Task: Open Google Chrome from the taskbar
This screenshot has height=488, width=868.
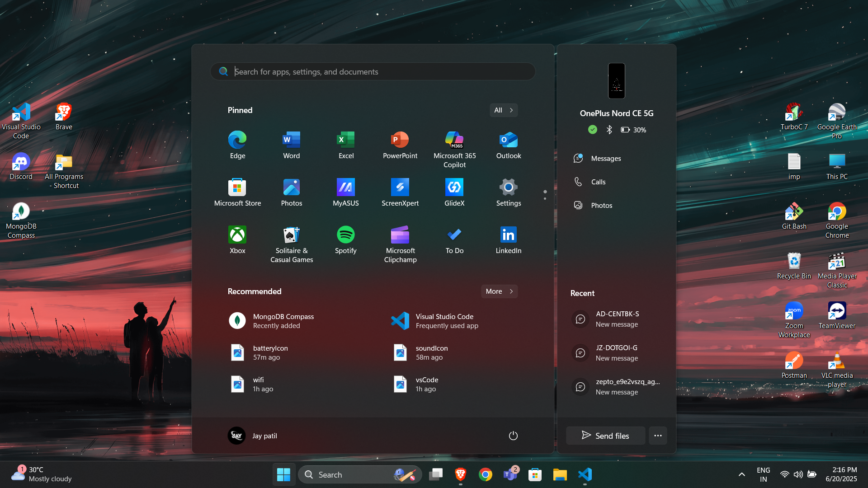Action: pos(486,474)
